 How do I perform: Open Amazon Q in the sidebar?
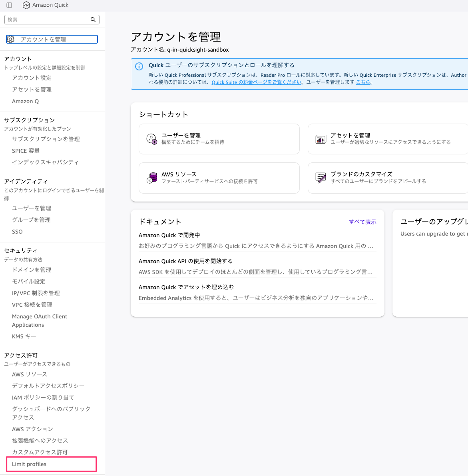(26, 101)
